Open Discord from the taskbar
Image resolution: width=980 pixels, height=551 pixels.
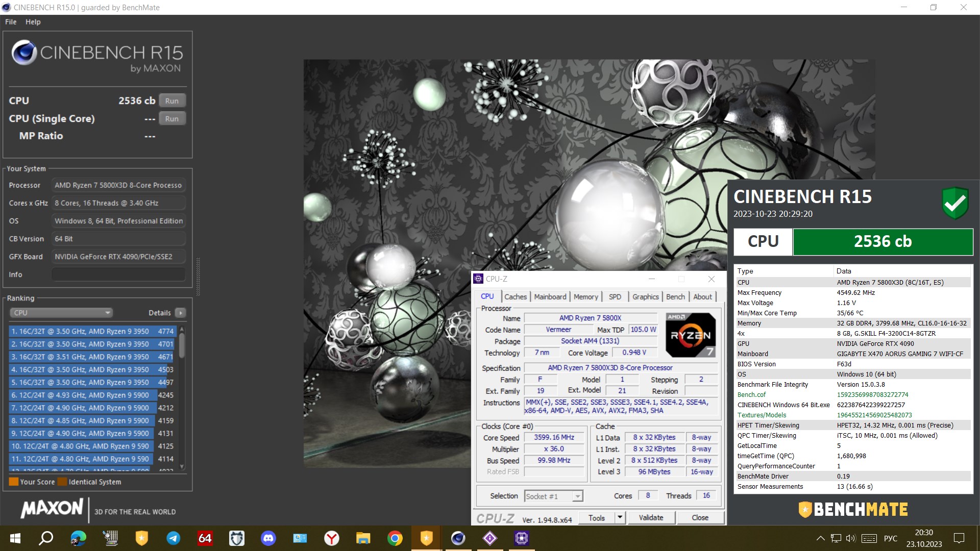[x=268, y=538]
